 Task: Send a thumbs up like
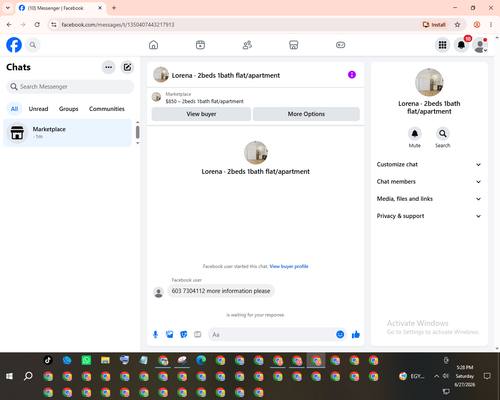tap(356, 334)
